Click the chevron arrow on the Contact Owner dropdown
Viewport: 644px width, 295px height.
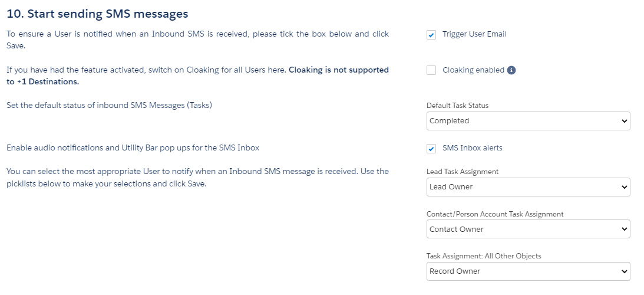tap(625, 230)
